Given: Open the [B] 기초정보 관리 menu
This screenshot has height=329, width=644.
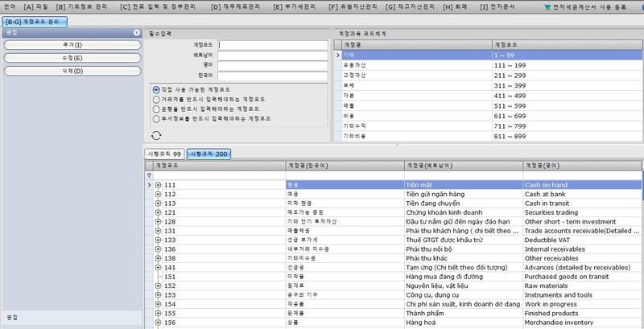Looking at the screenshot, I should [85, 6].
